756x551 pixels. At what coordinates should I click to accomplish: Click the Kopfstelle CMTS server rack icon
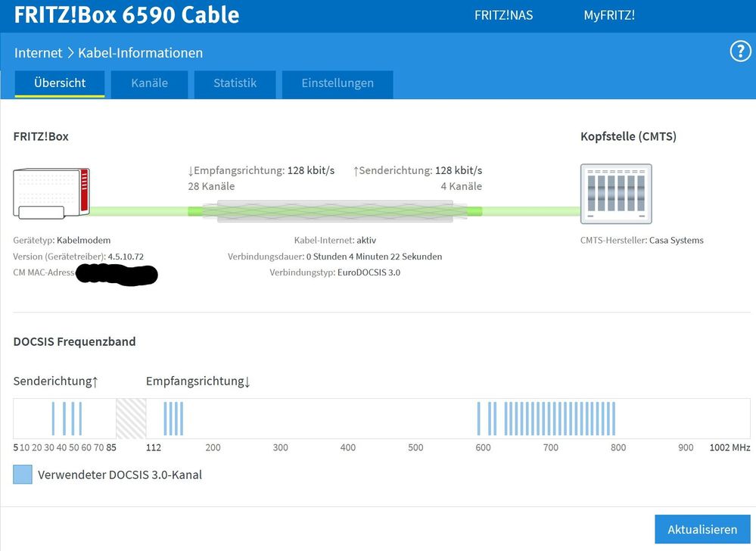[616, 194]
